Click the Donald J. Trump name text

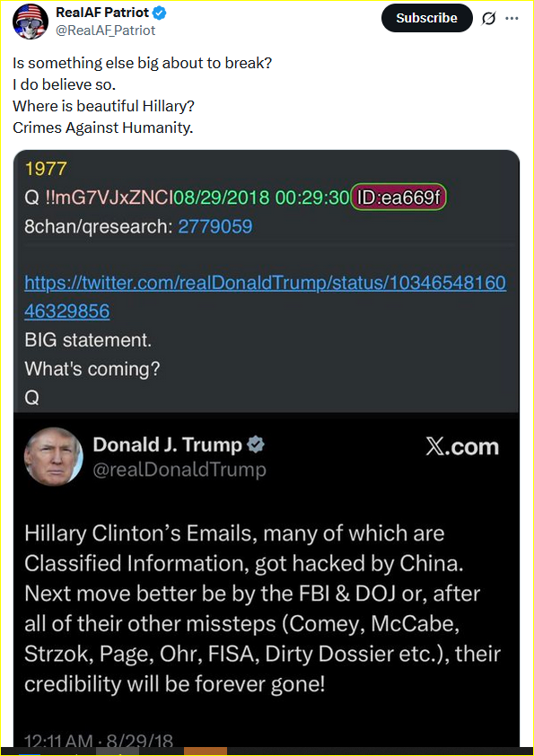(167, 444)
